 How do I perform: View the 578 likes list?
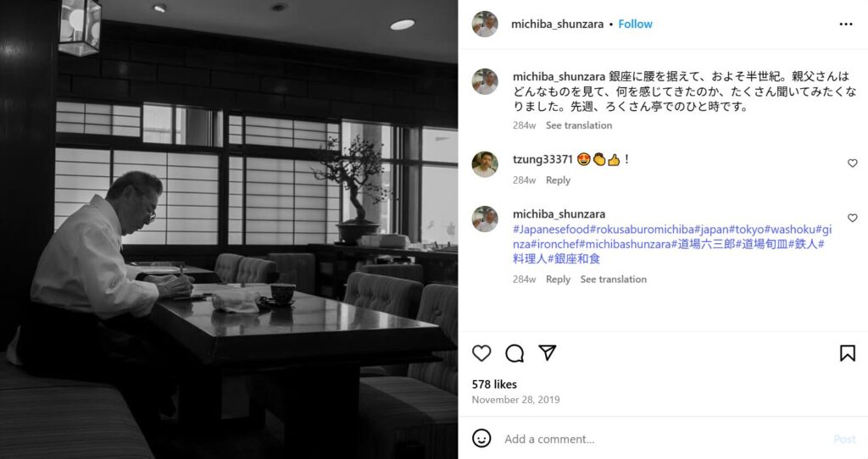494,384
